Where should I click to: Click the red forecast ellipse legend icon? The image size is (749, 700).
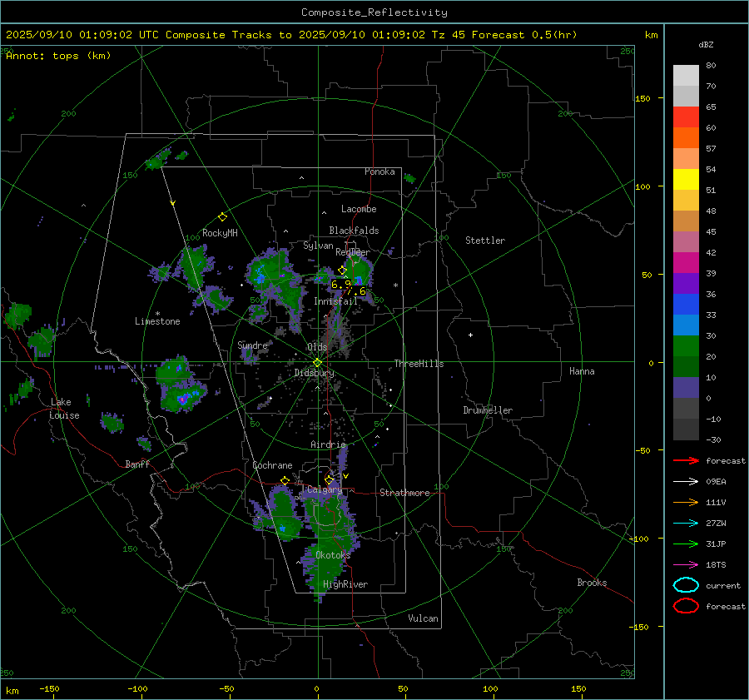pos(686,606)
